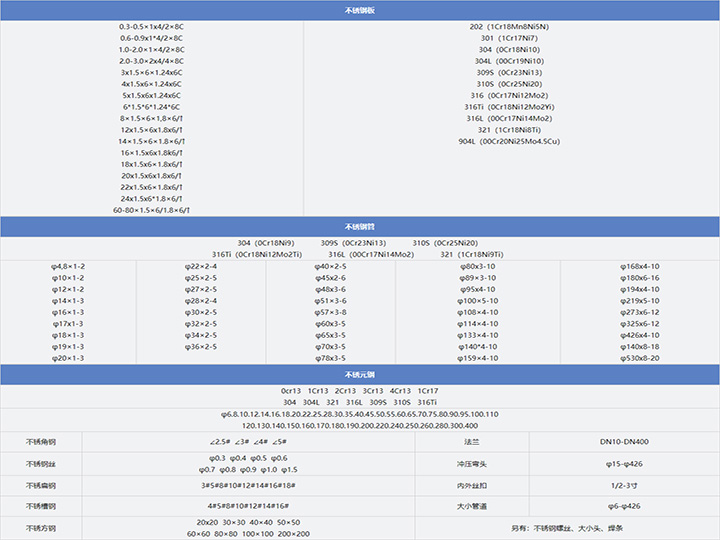Select pipe size φ36×2-5
The image size is (720, 540).
(201, 347)
